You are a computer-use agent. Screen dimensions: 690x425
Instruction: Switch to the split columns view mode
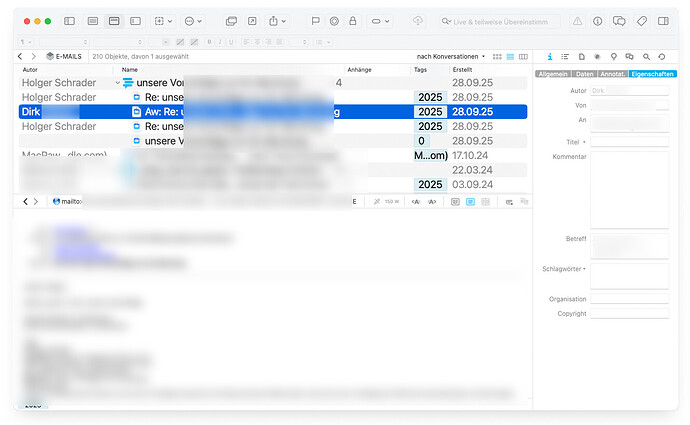[x=522, y=57]
